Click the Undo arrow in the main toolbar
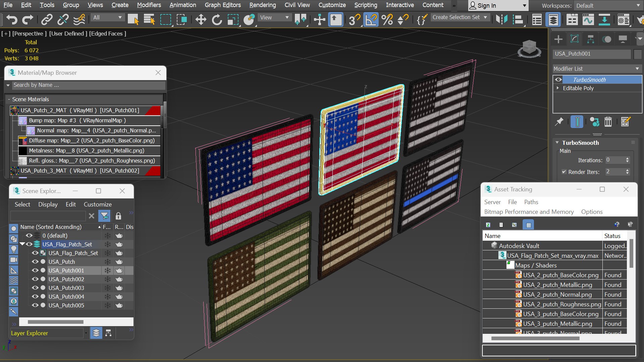 point(12,20)
